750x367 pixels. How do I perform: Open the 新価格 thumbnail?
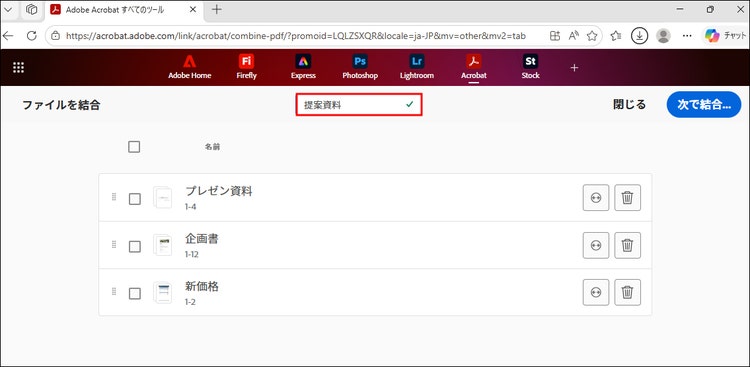[163, 292]
